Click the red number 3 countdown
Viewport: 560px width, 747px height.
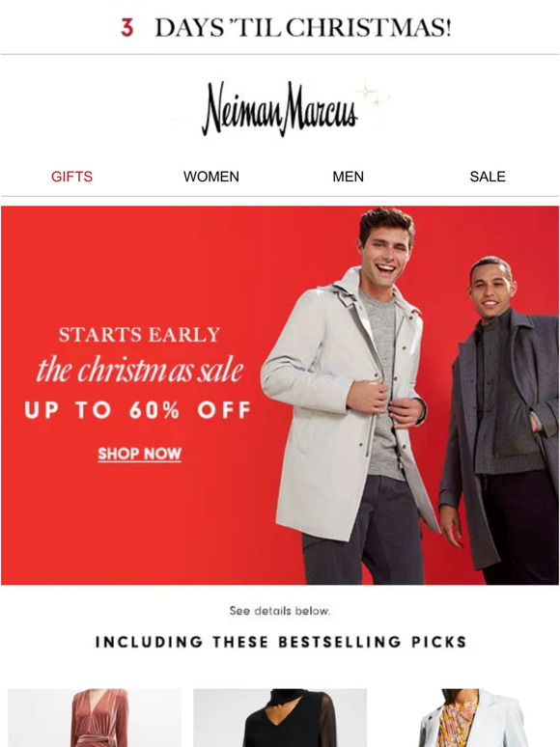click(x=126, y=28)
